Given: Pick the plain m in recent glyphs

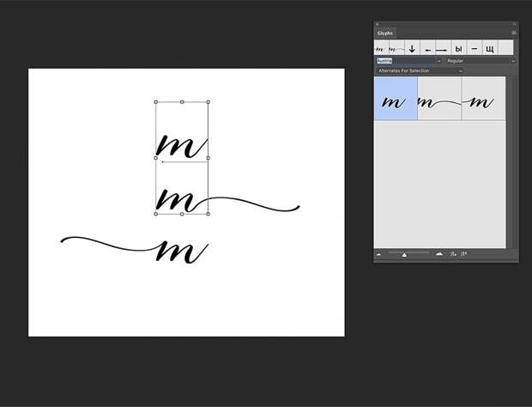Looking at the screenshot, I should click(381, 48).
